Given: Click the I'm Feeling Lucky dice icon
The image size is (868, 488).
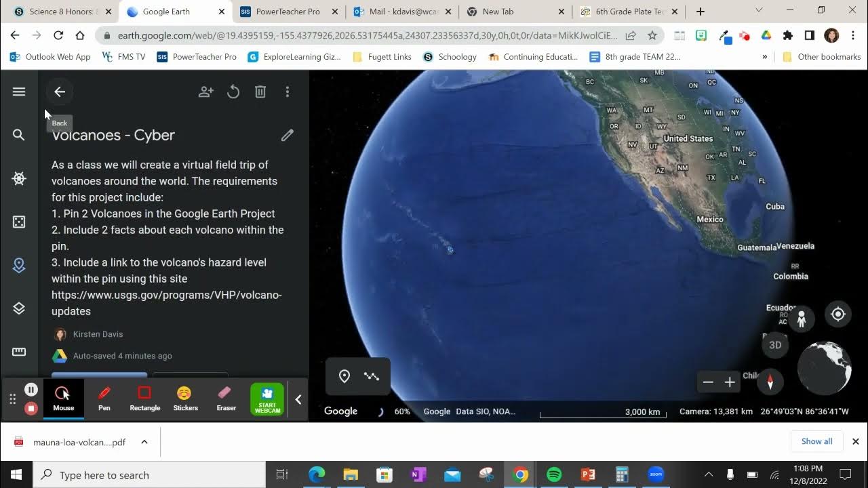Looking at the screenshot, I should (x=19, y=222).
